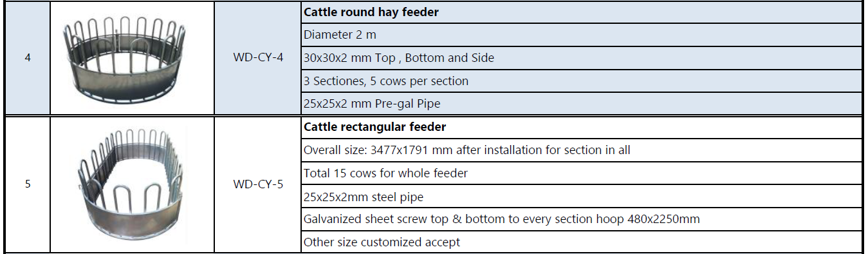Select the WD-CY-4 model cell
The image size is (868, 254).
click(x=258, y=57)
